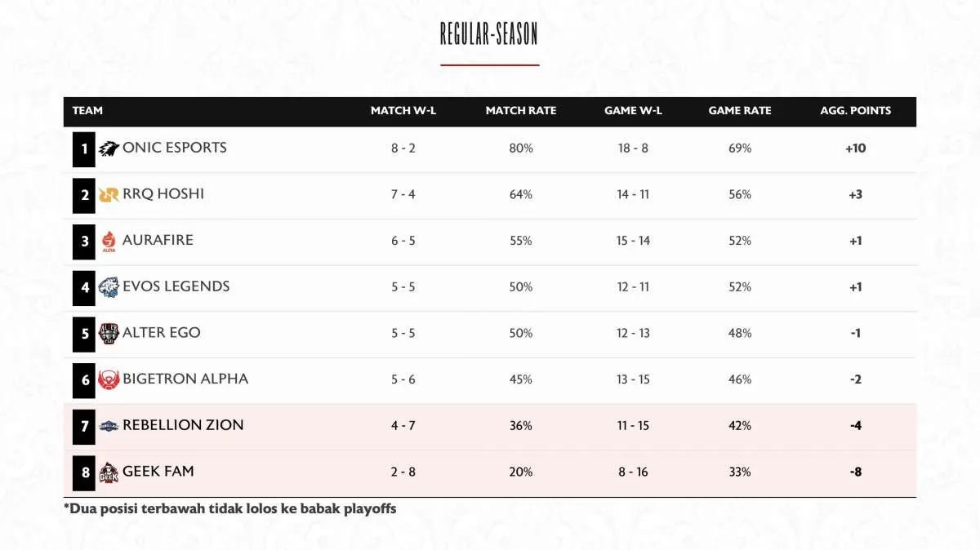Click the RRQ Hoshi team logo

pyautogui.click(x=109, y=195)
